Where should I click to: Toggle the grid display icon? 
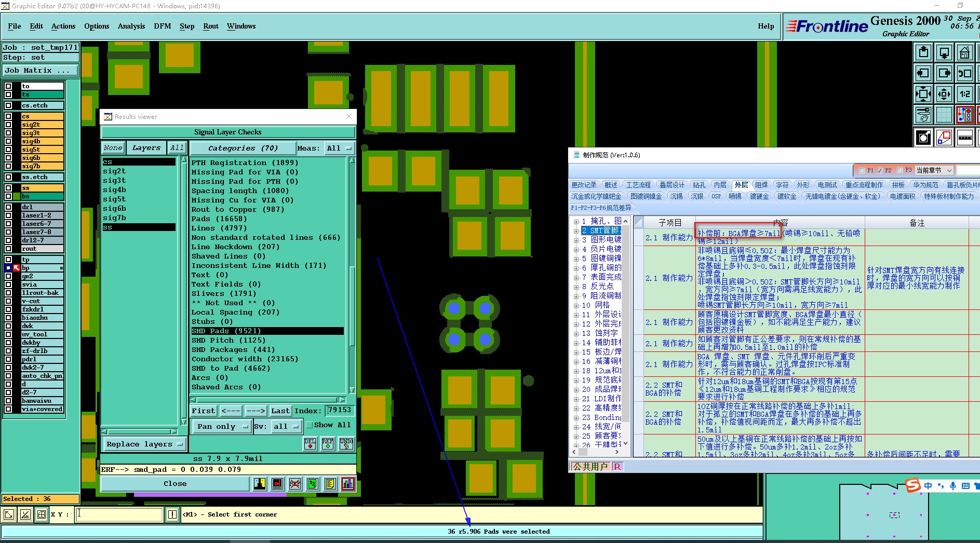(944, 115)
